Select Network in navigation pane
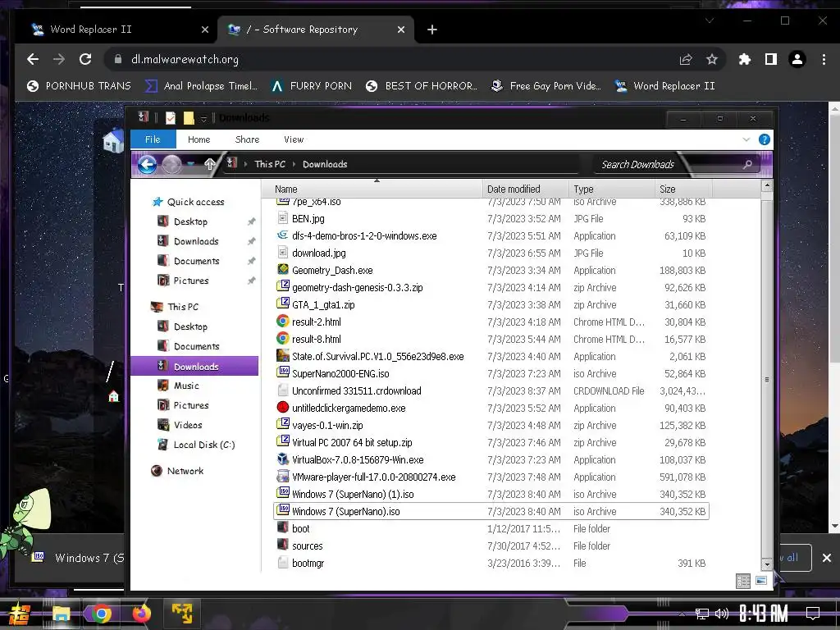Viewport: 840px width, 630px height. 178,471
